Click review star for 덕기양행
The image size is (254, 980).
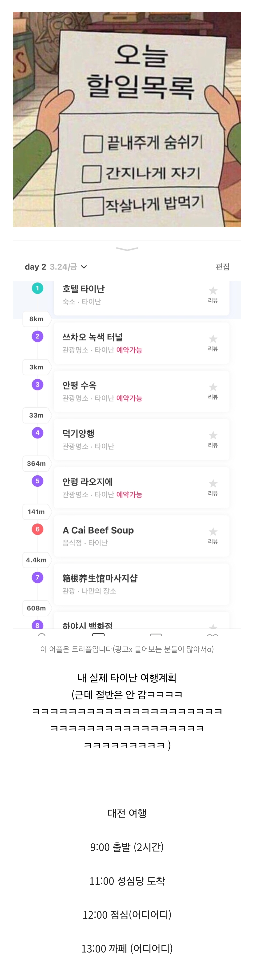(213, 436)
